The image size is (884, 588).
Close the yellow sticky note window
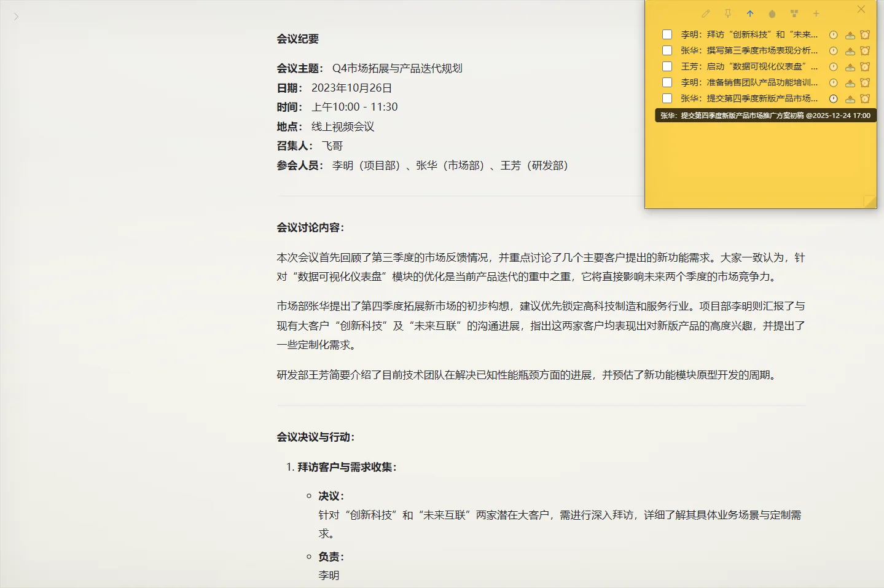click(861, 9)
